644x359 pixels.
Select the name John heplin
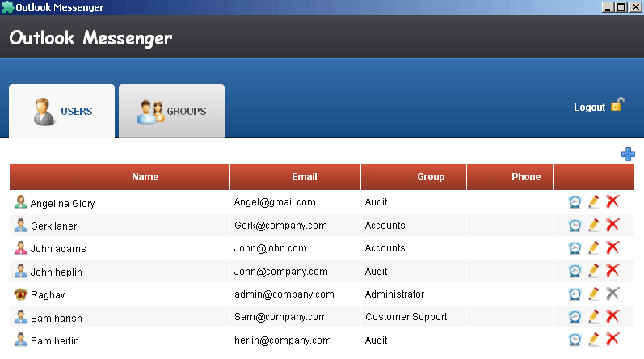[x=57, y=272]
